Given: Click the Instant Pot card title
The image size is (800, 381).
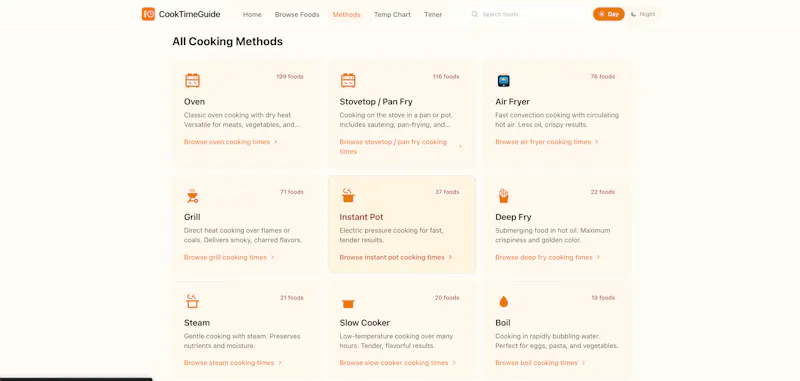Looking at the screenshot, I should point(361,217).
